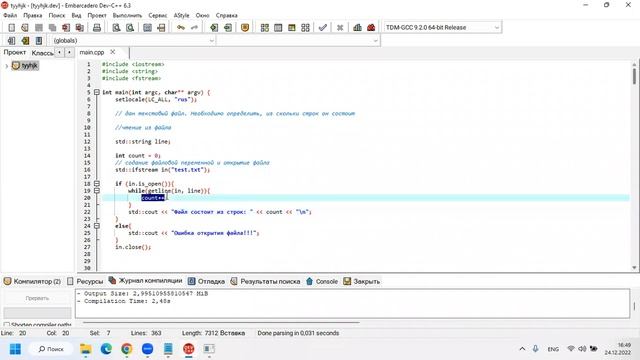This screenshot has width=640, height=360.
Task: Expand the tyyhjk project tree node
Action: (x=6, y=66)
